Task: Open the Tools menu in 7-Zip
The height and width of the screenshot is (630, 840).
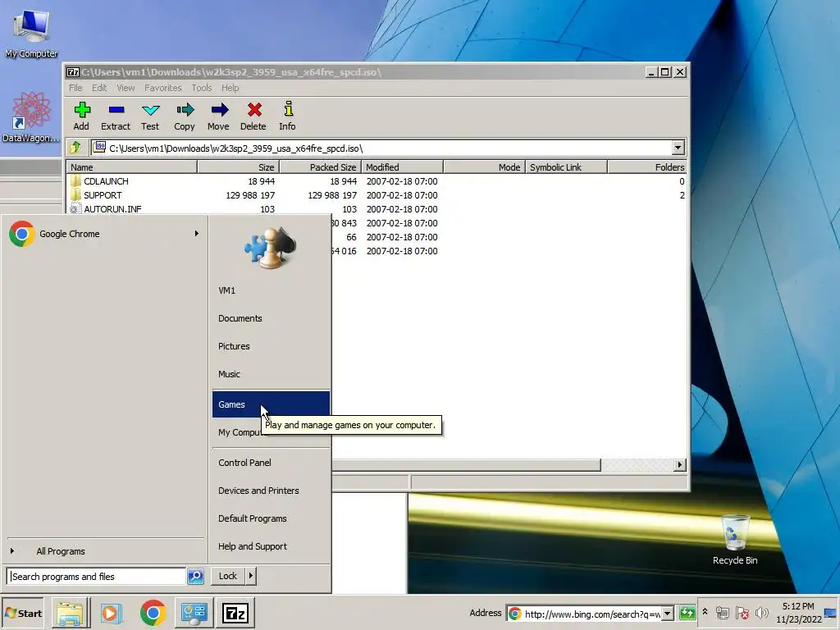Action: [202, 88]
